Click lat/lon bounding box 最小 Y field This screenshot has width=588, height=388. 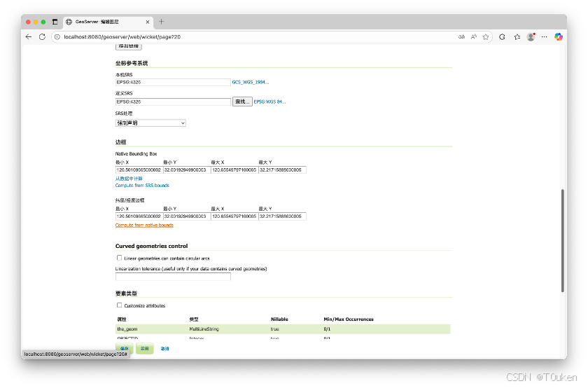187,216
